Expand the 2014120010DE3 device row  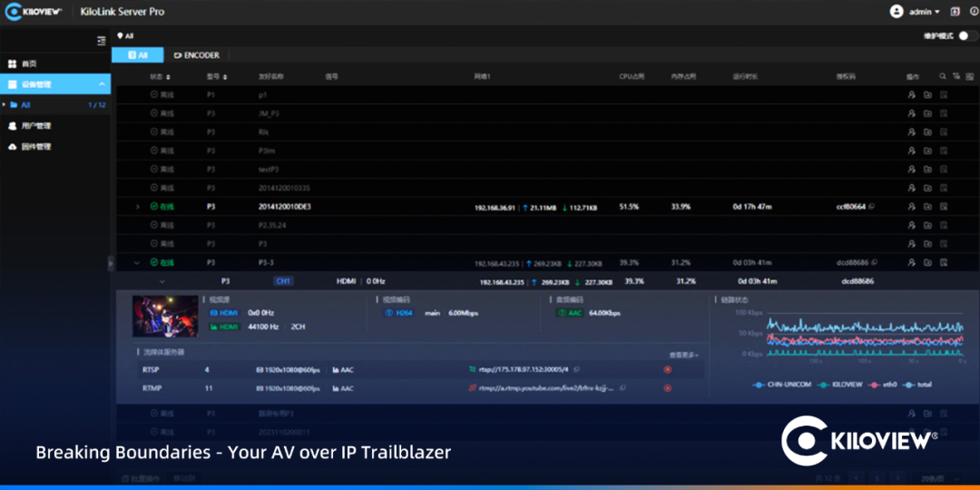coord(138,207)
